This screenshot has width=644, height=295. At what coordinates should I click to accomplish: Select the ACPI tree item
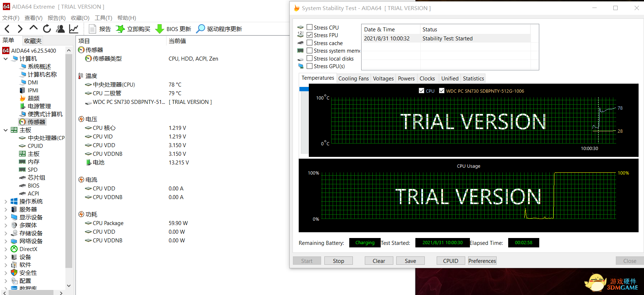[33, 194]
